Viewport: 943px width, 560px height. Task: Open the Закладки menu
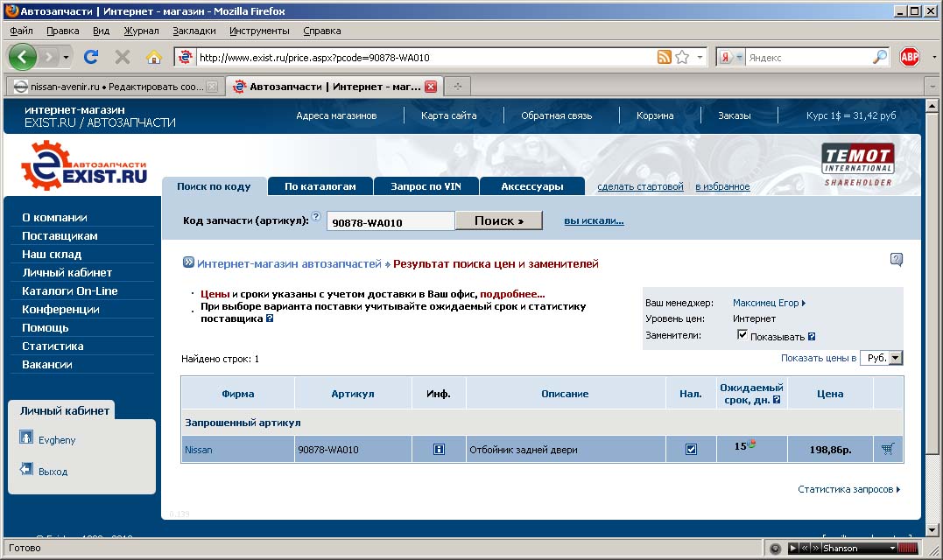click(194, 31)
